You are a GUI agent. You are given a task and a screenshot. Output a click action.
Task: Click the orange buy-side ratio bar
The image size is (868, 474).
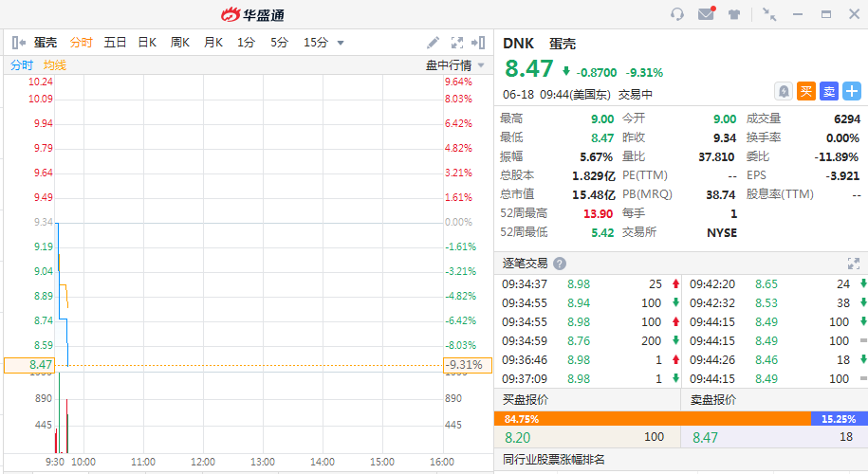pos(653,418)
